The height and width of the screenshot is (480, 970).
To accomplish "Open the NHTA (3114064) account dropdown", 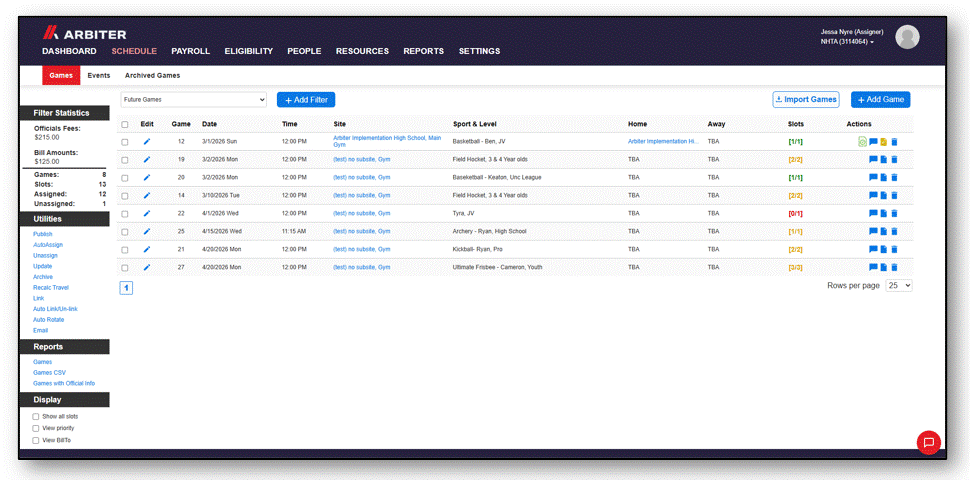I will (x=847, y=42).
